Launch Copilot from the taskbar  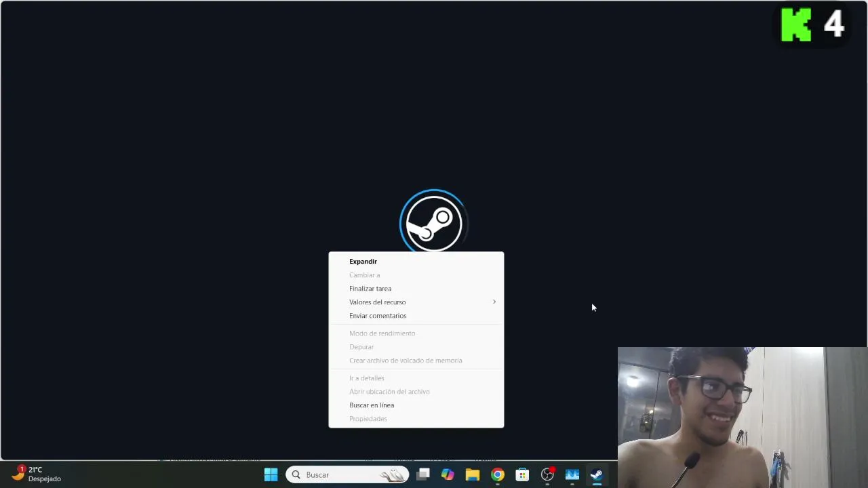pos(448,474)
